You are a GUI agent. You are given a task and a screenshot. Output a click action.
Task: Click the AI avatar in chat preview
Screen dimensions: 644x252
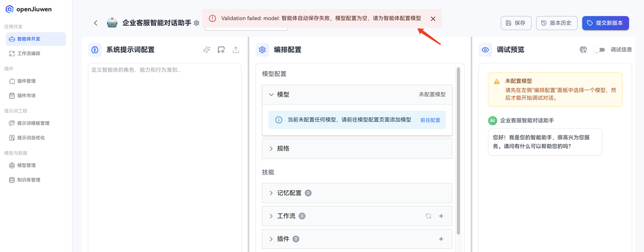[x=493, y=121]
